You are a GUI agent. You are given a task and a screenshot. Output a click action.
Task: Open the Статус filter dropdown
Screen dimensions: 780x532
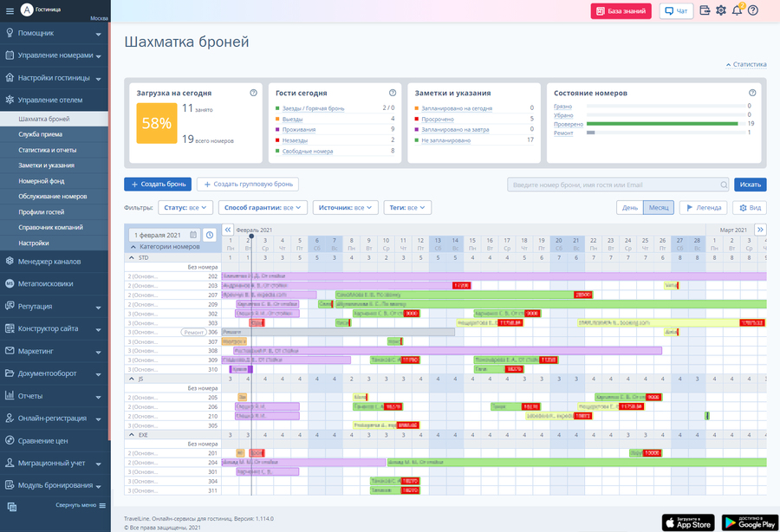(185, 208)
